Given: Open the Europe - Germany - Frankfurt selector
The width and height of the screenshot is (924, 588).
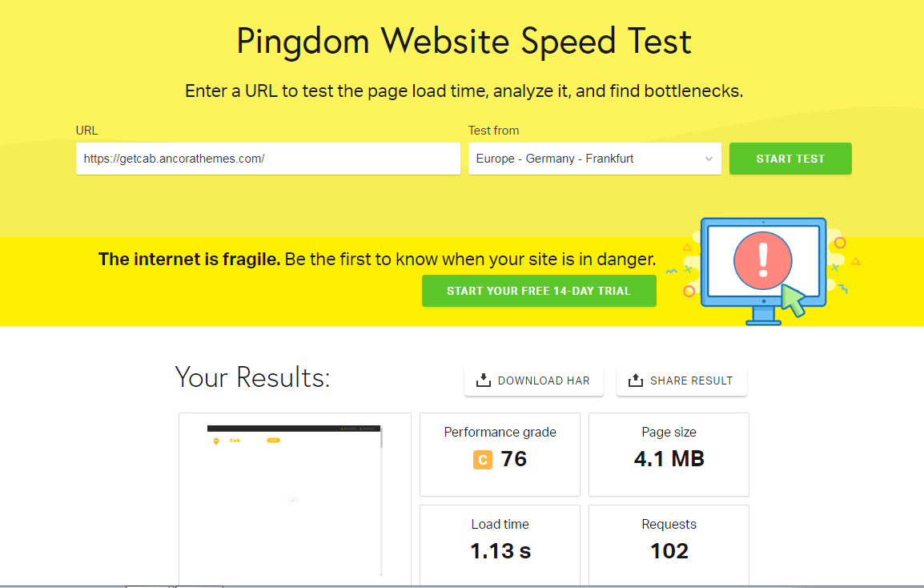Looking at the screenshot, I should 595,159.
